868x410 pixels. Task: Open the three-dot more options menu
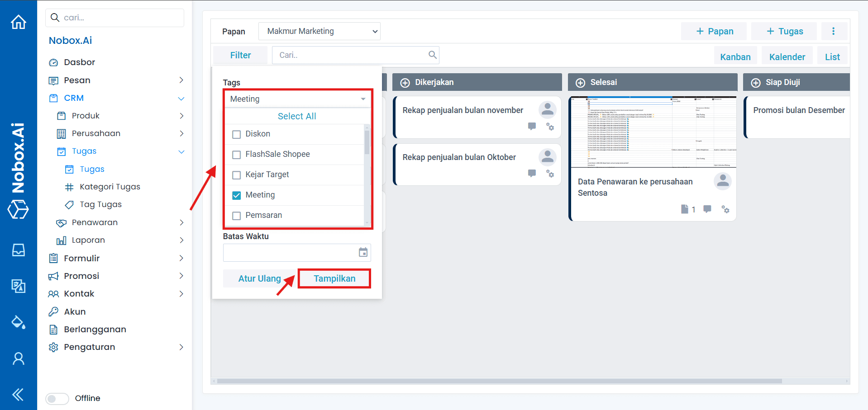click(x=833, y=31)
